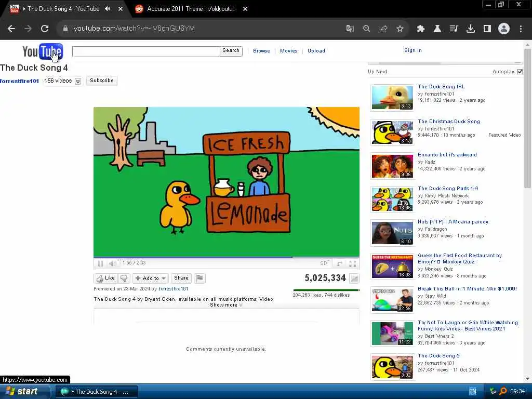
Task: Open Chrome three-dot menu
Action: tap(521, 29)
